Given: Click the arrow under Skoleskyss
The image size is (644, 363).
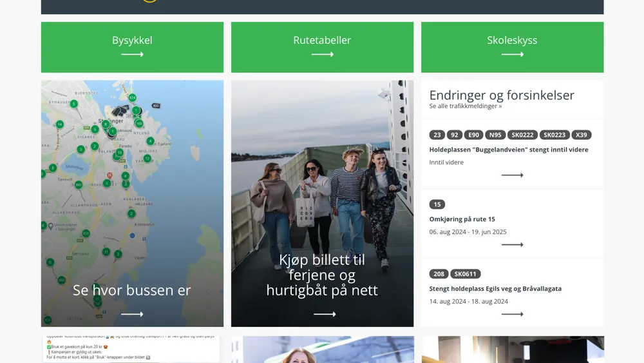Looking at the screenshot, I should (x=512, y=54).
